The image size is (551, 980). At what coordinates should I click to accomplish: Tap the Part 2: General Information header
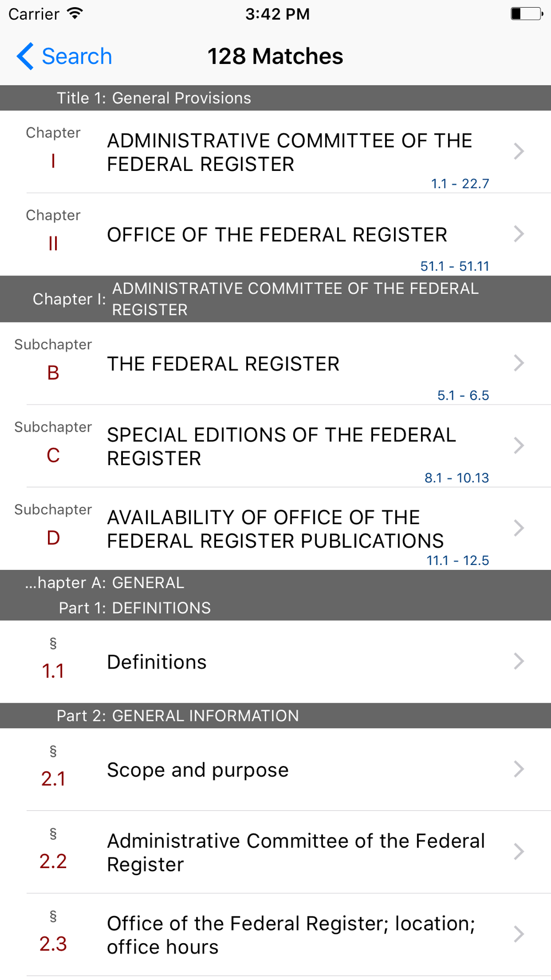275,715
